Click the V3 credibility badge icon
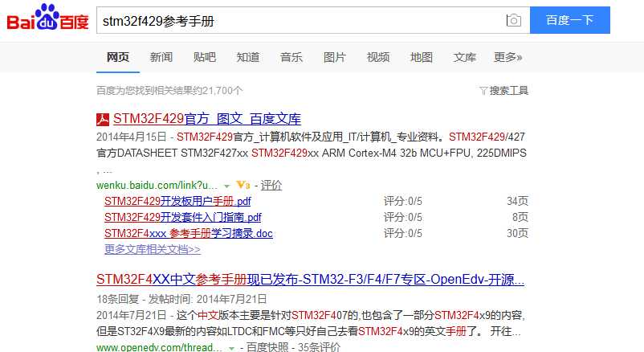 click(243, 185)
